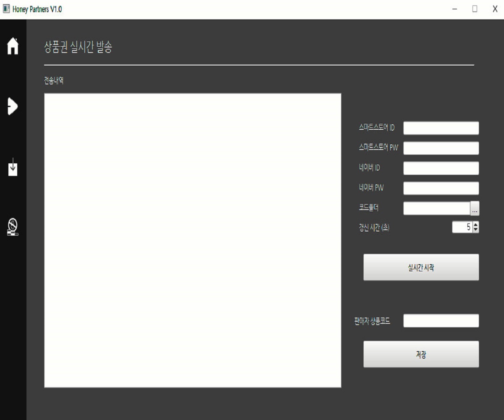This screenshot has height=420, width=504.
Task: Save settings with 저장 button
Action: click(421, 354)
